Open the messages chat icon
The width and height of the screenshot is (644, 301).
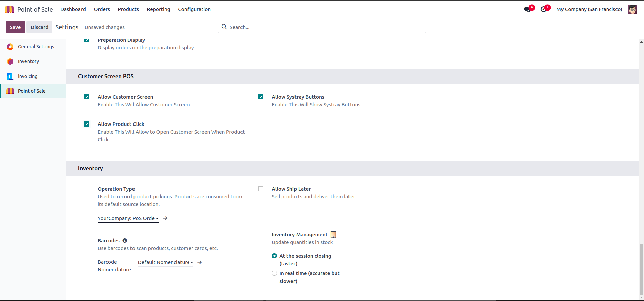(527, 9)
